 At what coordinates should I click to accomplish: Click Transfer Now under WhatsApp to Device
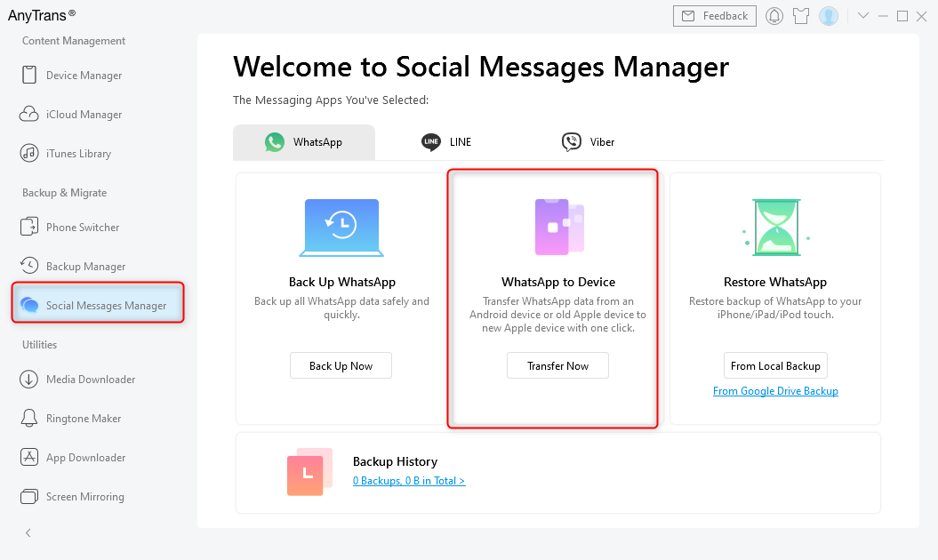coord(557,364)
